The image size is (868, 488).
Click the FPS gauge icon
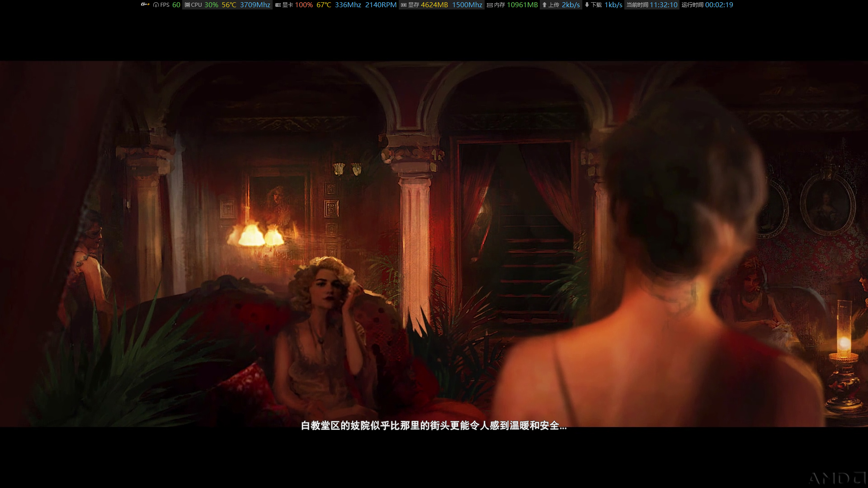pos(156,5)
